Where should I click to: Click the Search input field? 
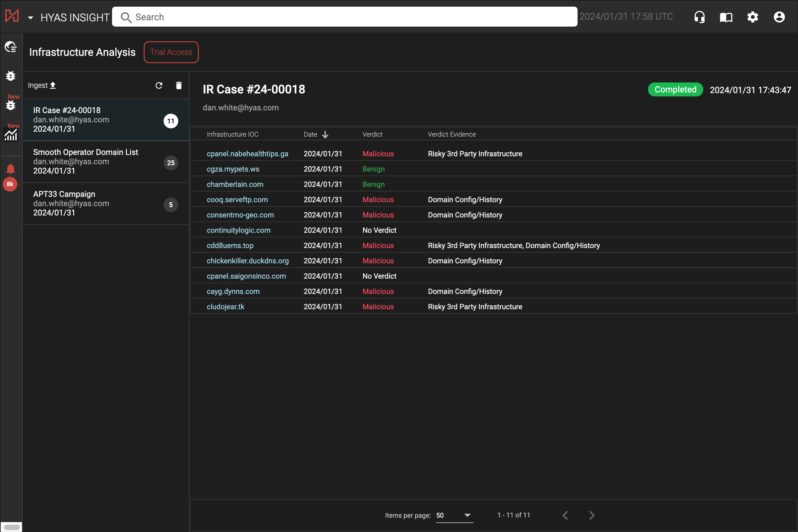click(x=344, y=17)
